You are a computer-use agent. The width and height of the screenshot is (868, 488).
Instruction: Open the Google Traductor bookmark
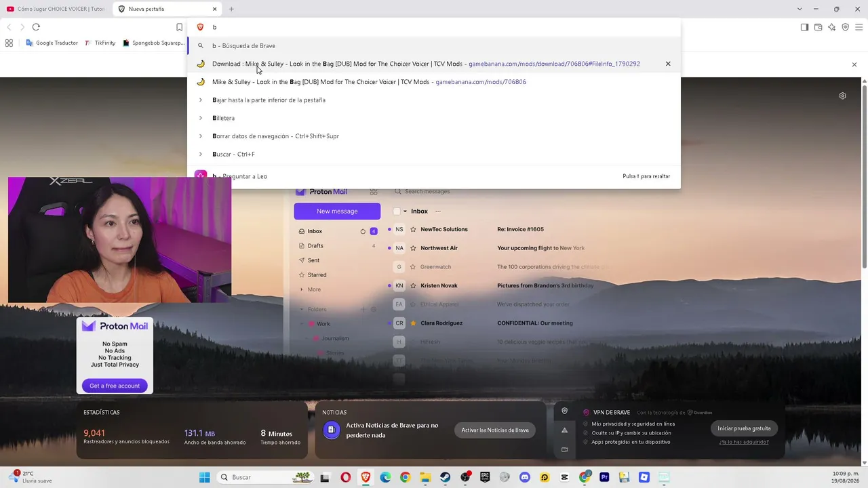(52, 43)
